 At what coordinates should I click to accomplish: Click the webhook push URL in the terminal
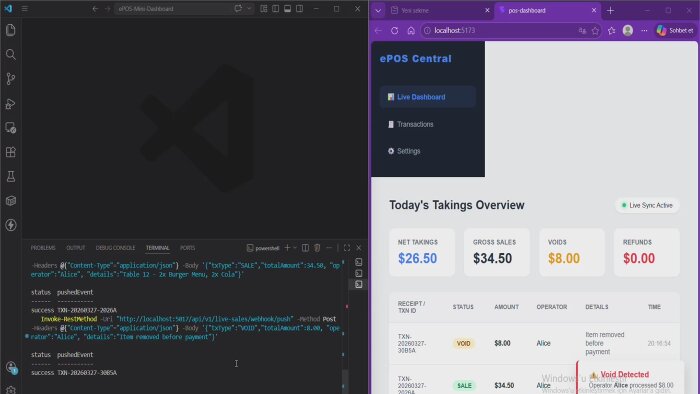[x=205, y=319]
